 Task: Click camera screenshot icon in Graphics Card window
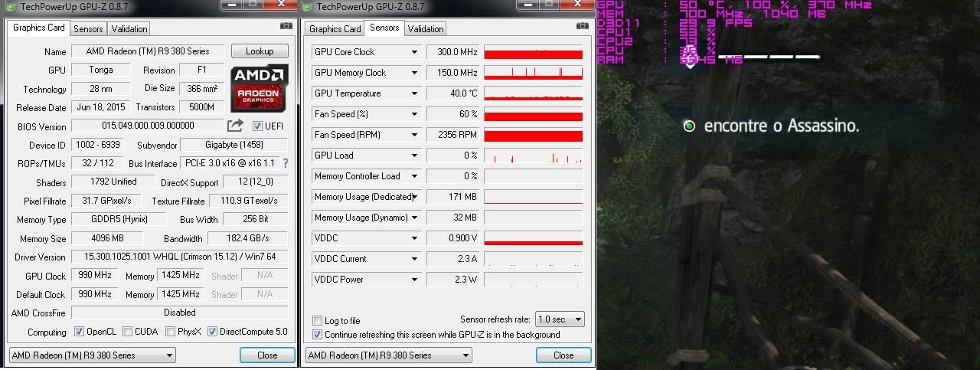[x=286, y=26]
